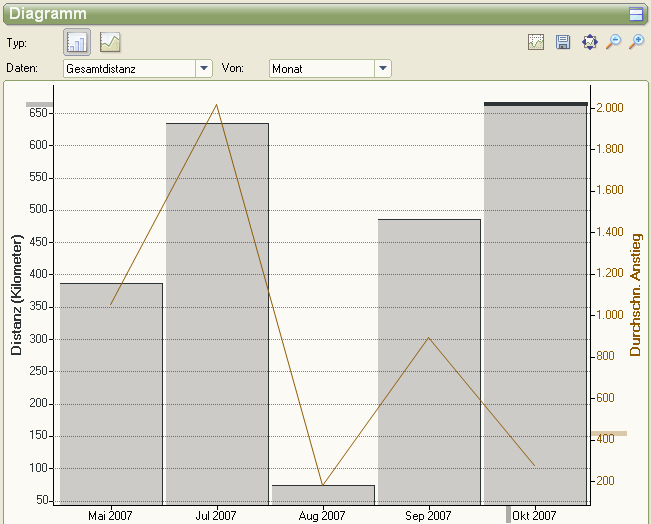Maximize the Diagramm panel via header icon
The image size is (651, 524).
click(635, 14)
